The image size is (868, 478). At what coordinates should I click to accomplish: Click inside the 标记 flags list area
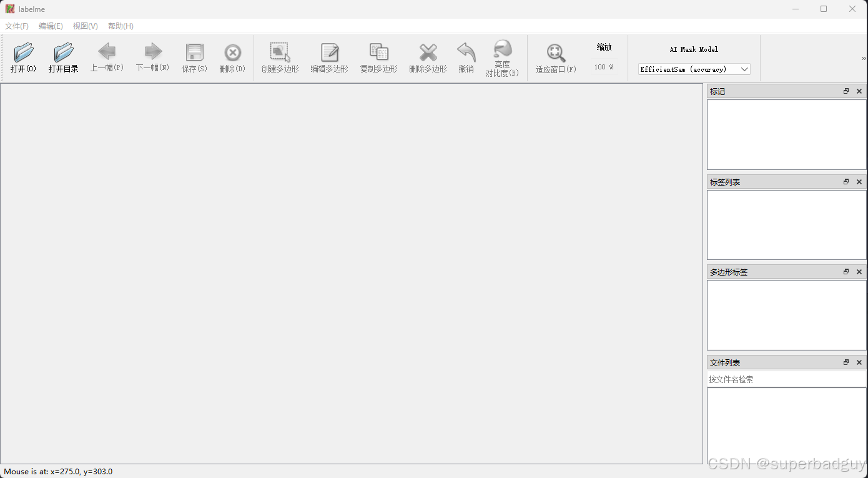pyautogui.click(x=787, y=134)
